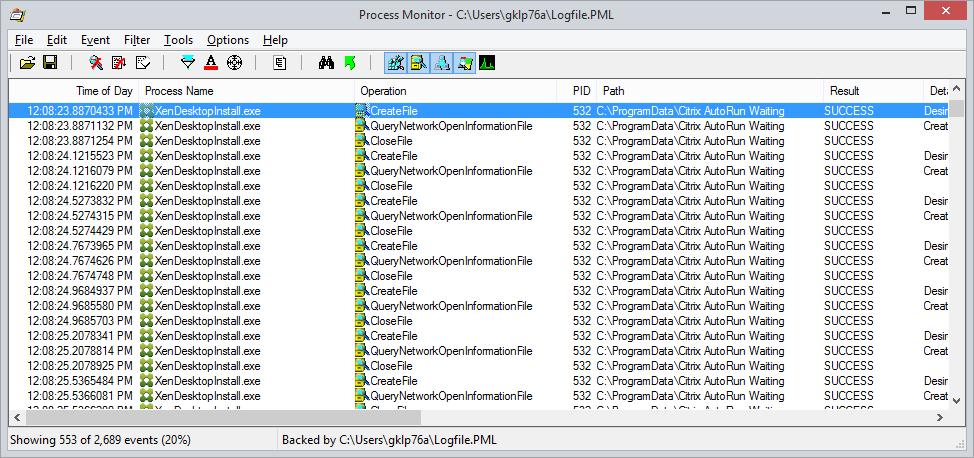Select the row at 12:08:24.5274429 PM
The width and height of the screenshot is (974, 458).
pyautogui.click(x=479, y=231)
